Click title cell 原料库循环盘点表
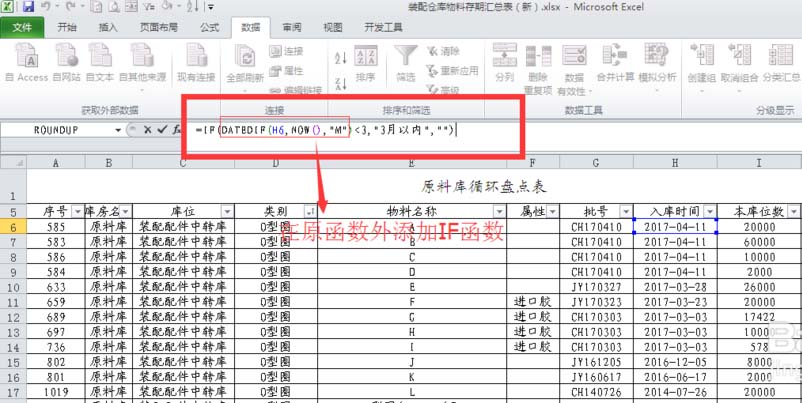 point(484,187)
